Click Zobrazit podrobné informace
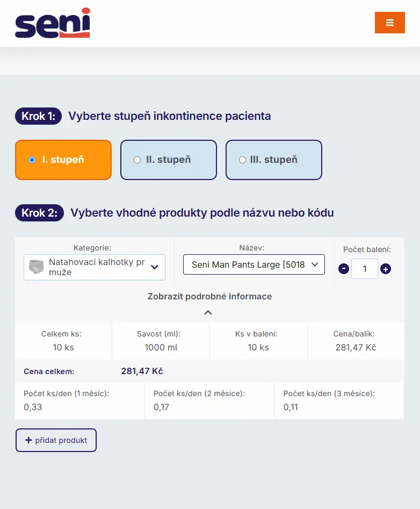The height and width of the screenshot is (509, 420). [x=209, y=296]
